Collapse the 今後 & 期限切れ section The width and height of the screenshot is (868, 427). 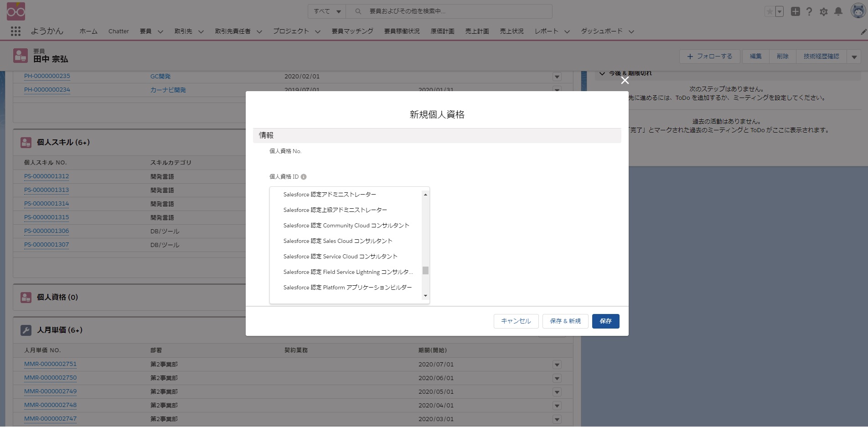pos(602,73)
